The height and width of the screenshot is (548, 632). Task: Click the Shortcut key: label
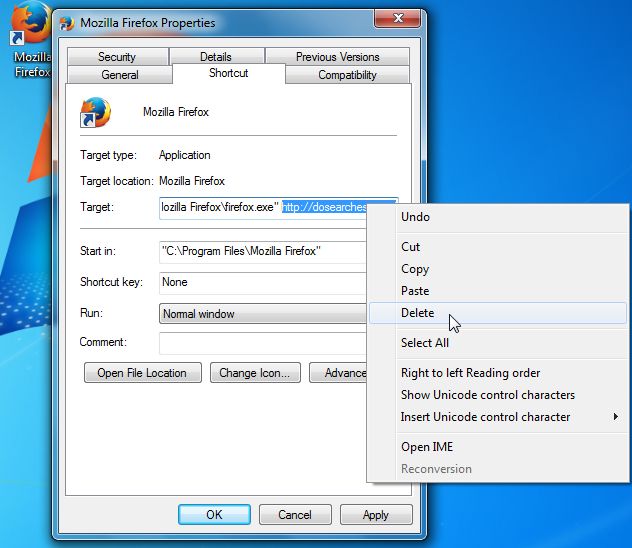click(111, 282)
